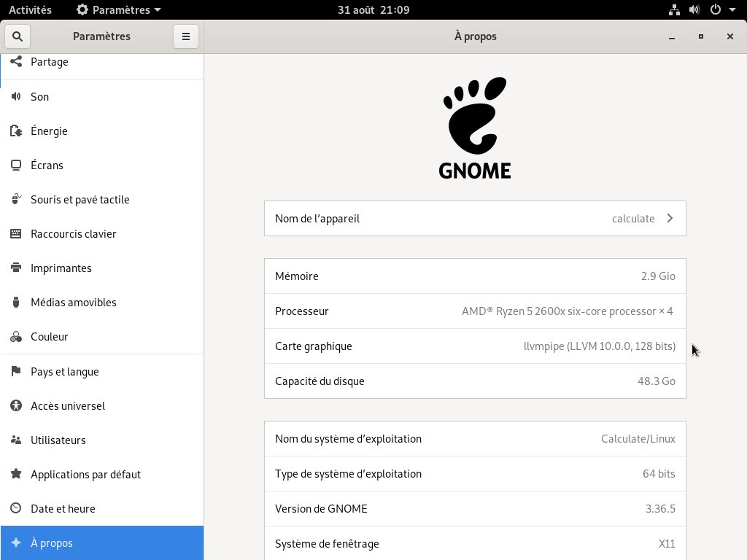This screenshot has width=747, height=560.
Task: Click the Énergie power icon
Action: click(x=16, y=131)
